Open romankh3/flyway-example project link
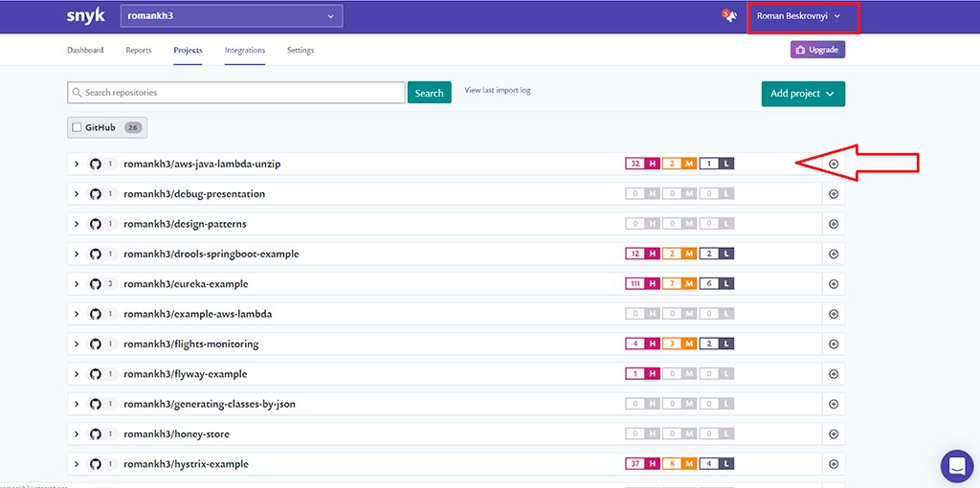This screenshot has width=980, height=488. point(186,373)
